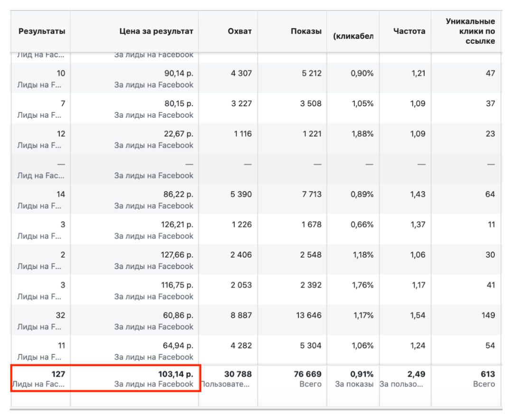Sort the table by Охват column
Screen dimensions: 512x420
point(239,31)
